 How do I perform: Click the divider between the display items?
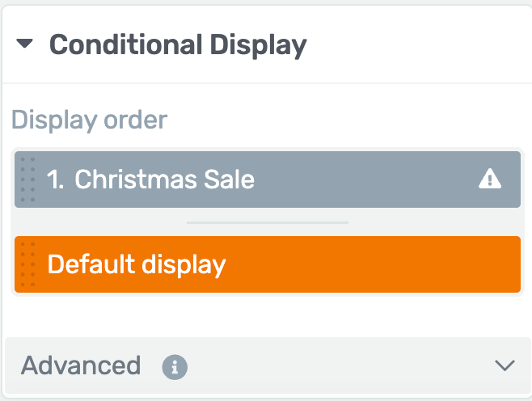tap(268, 222)
